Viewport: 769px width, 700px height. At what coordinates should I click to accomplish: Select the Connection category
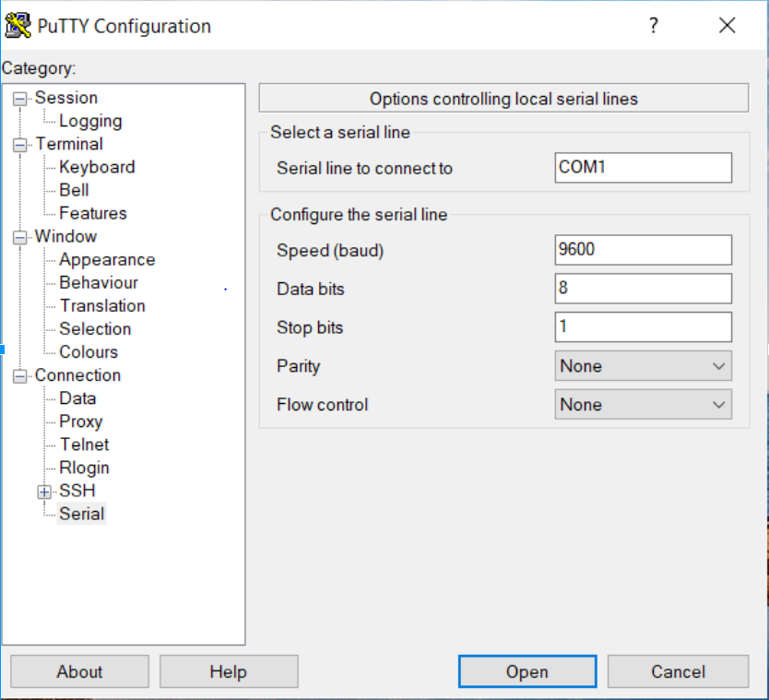pos(77,374)
